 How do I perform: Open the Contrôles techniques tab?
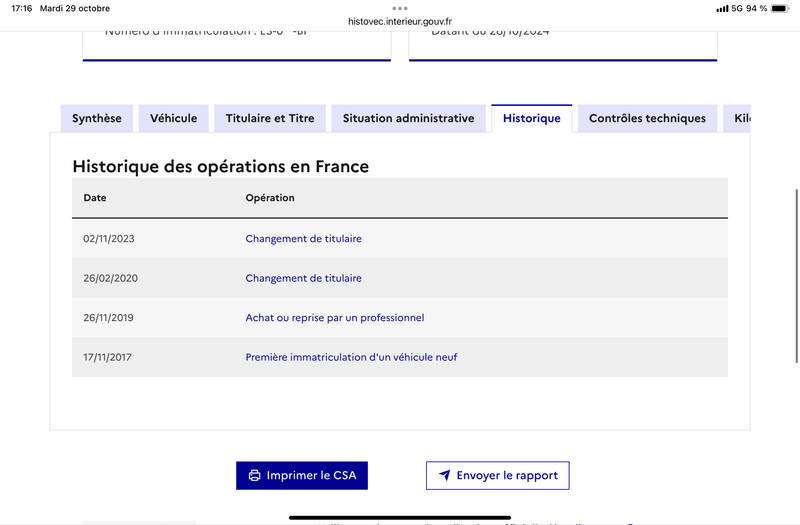point(647,118)
